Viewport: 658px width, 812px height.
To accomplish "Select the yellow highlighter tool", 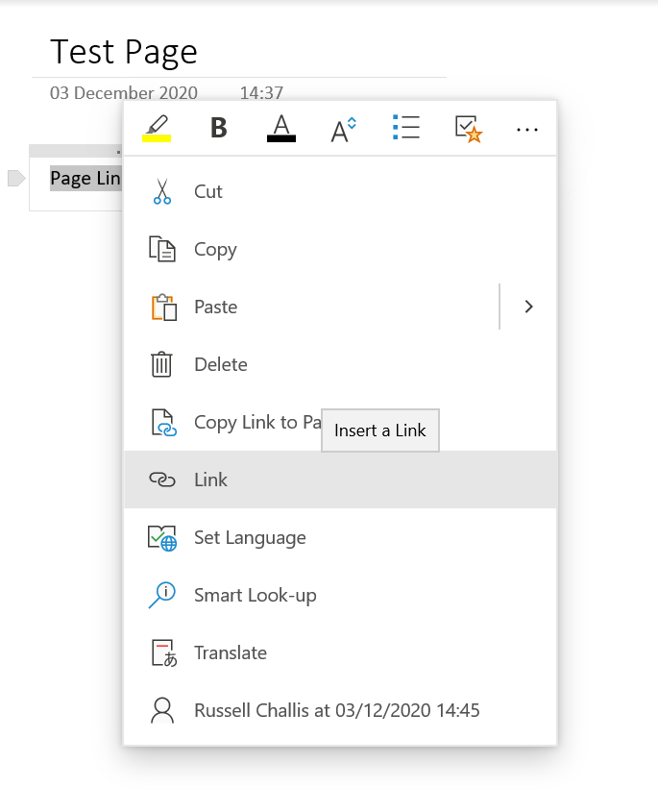I will 158,126.
